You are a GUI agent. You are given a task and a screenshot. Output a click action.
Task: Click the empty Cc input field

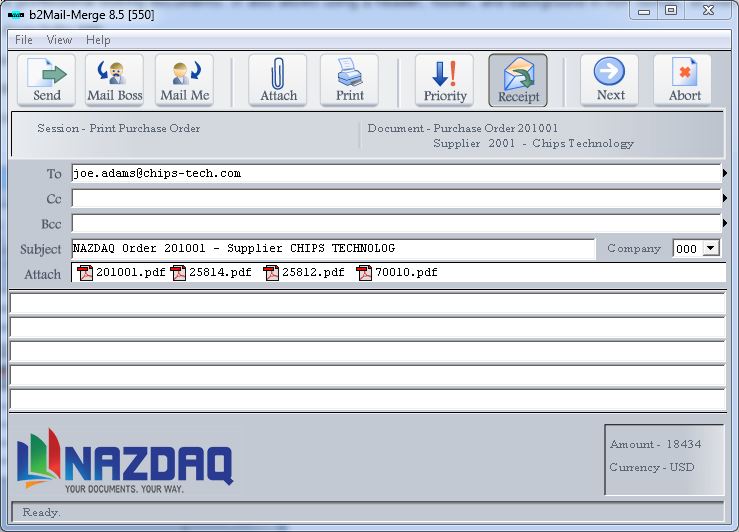[x=396, y=199]
